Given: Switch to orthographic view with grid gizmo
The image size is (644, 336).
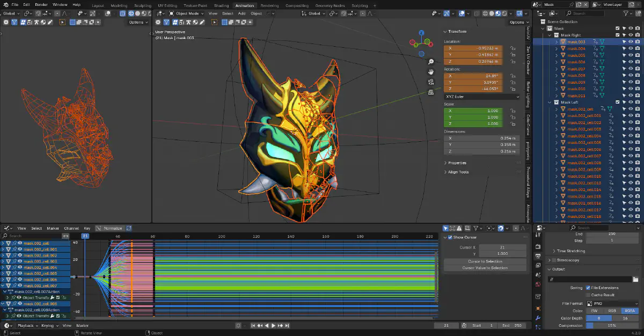Looking at the screenshot, I should pos(430,92).
